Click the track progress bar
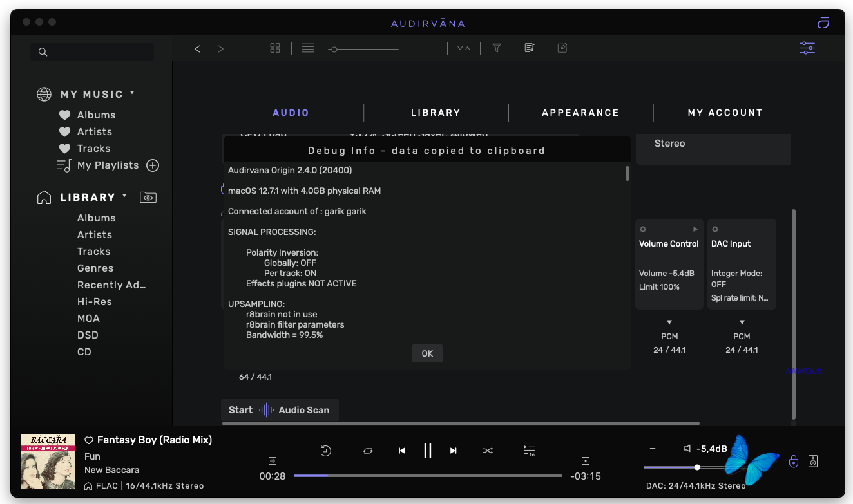 point(428,476)
